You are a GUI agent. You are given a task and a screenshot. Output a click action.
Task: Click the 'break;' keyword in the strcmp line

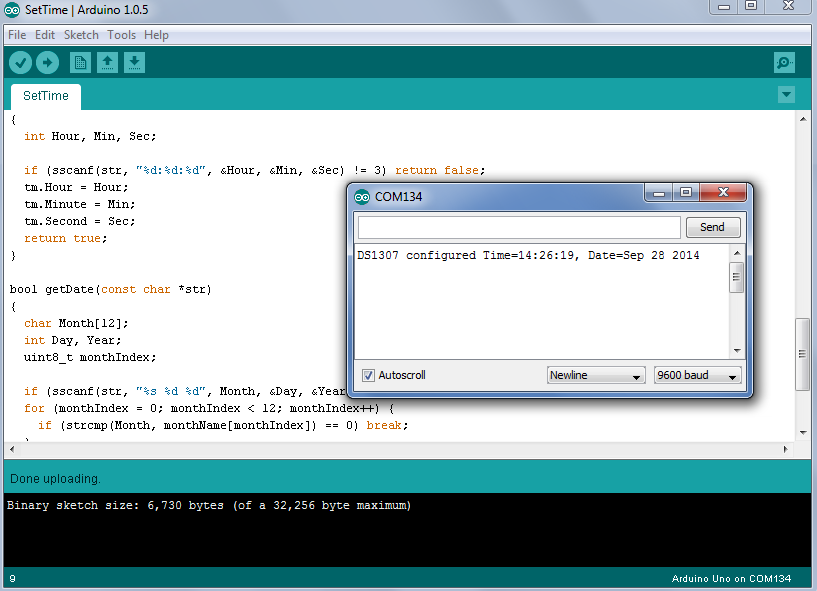387,426
